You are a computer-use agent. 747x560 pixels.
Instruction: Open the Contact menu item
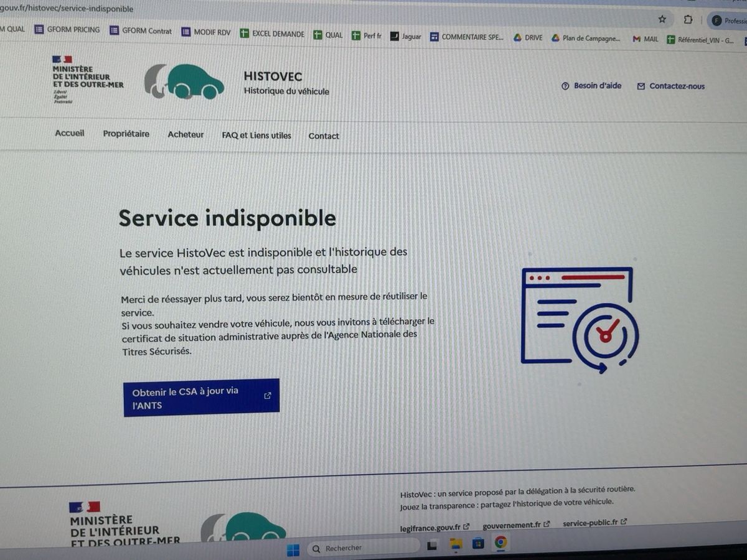click(x=324, y=136)
